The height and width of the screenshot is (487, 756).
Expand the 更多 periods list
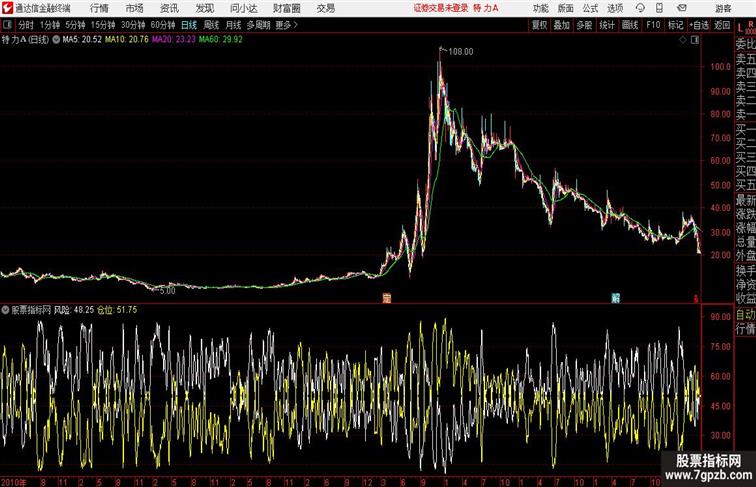(x=286, y=25)
